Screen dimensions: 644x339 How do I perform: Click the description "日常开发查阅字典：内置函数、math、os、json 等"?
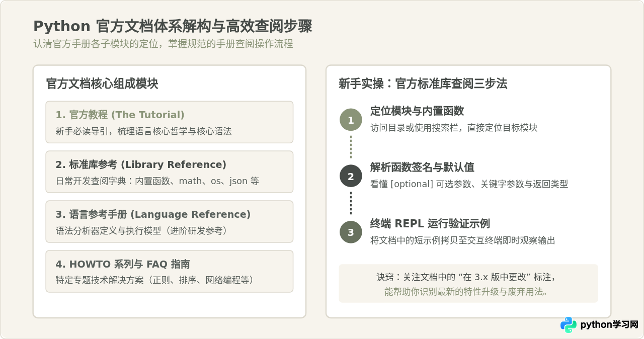pyautogui.click(x=157, y=181)
